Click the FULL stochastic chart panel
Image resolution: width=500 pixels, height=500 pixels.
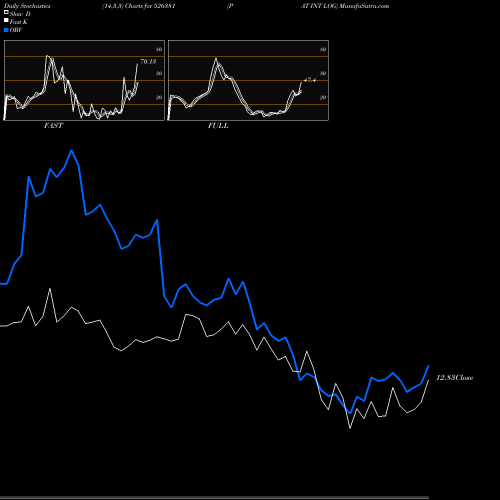tap(248, 80)
